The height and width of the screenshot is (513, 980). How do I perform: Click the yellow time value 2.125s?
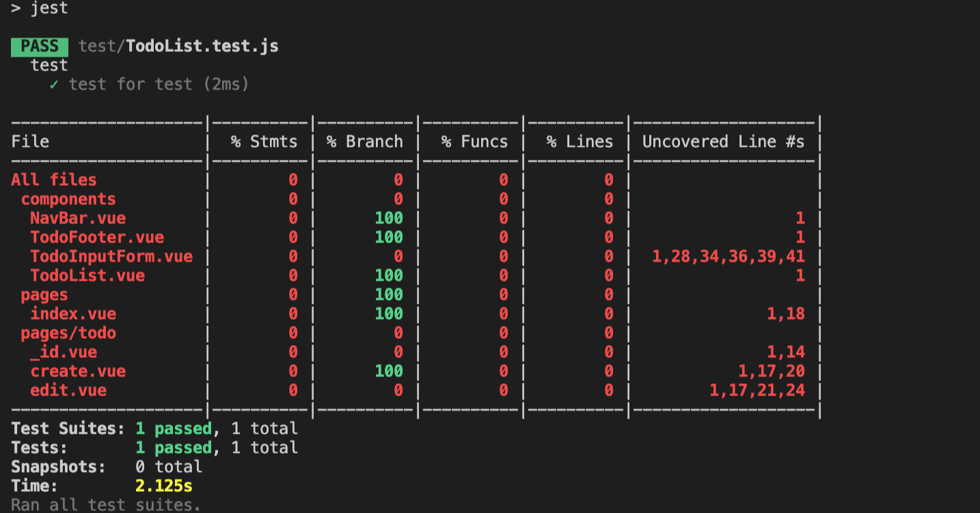pos(164,486)
